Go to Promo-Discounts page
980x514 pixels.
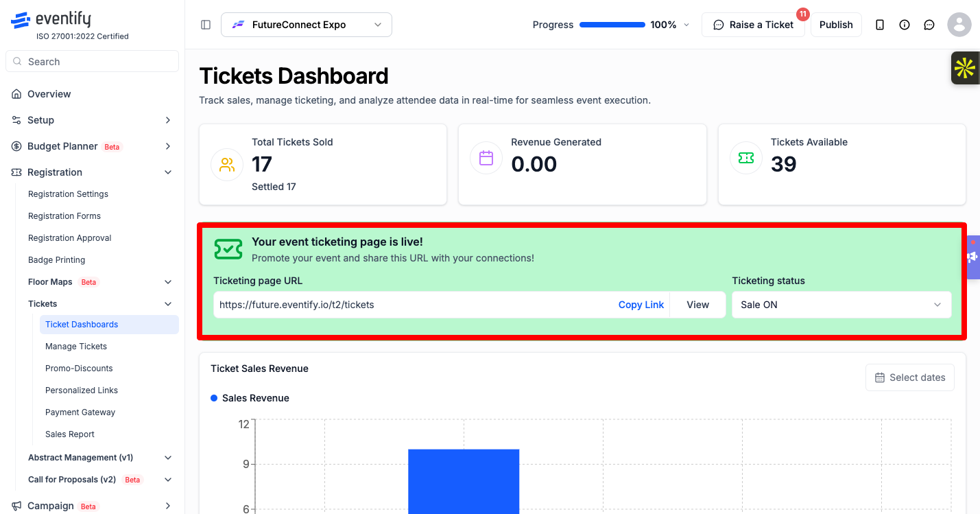click(x=79, y=369)
